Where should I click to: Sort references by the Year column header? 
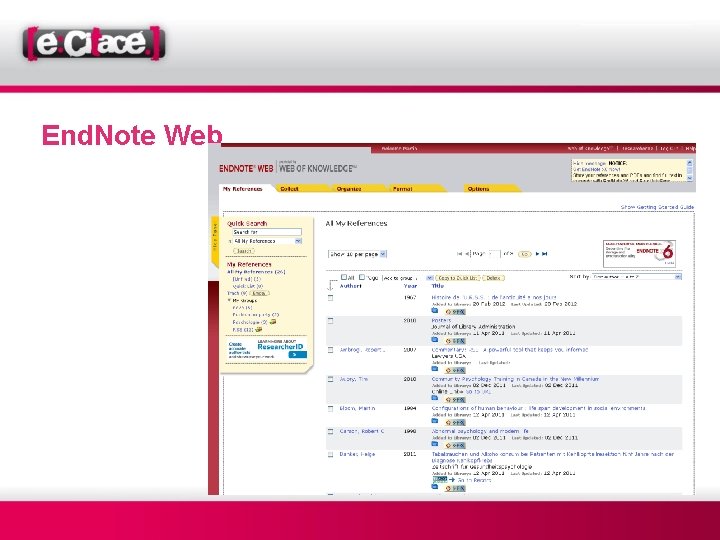410,286
